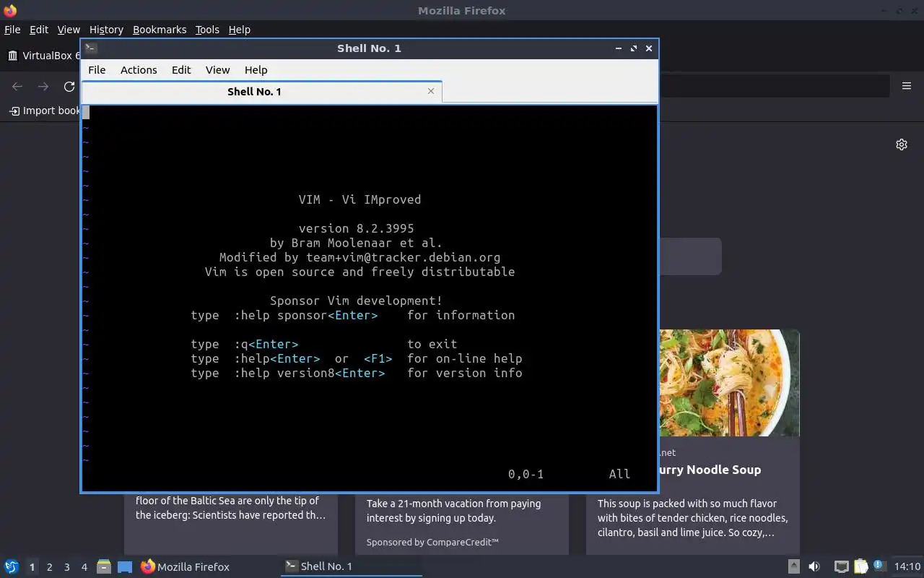Click the terminal icon in Shell window titlebar
Viewport: 924px width, 578px height.
90,48
